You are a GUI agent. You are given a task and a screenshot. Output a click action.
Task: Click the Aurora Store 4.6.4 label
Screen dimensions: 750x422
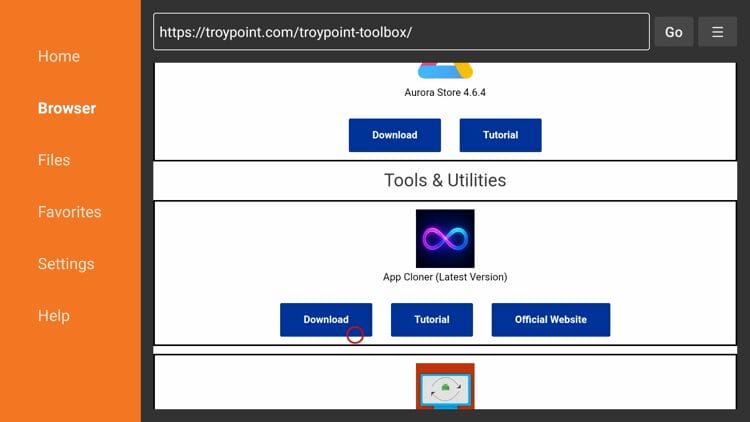tap(445, 92)
